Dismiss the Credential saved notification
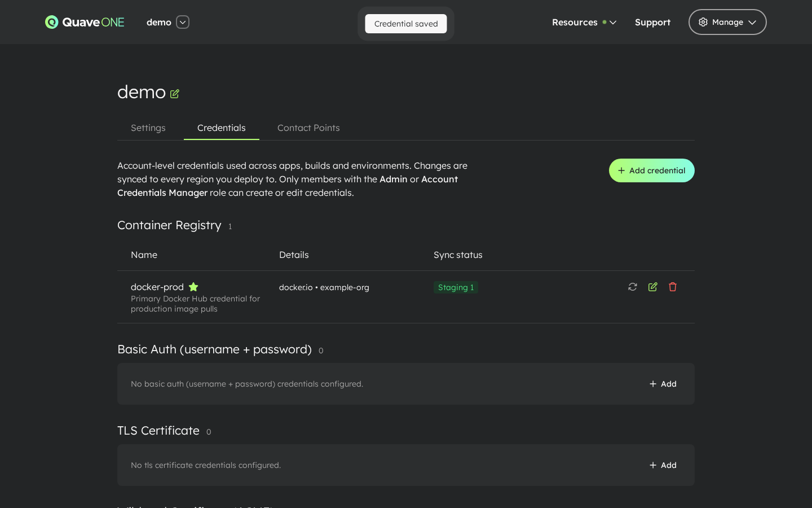 [x=406, y=24]
